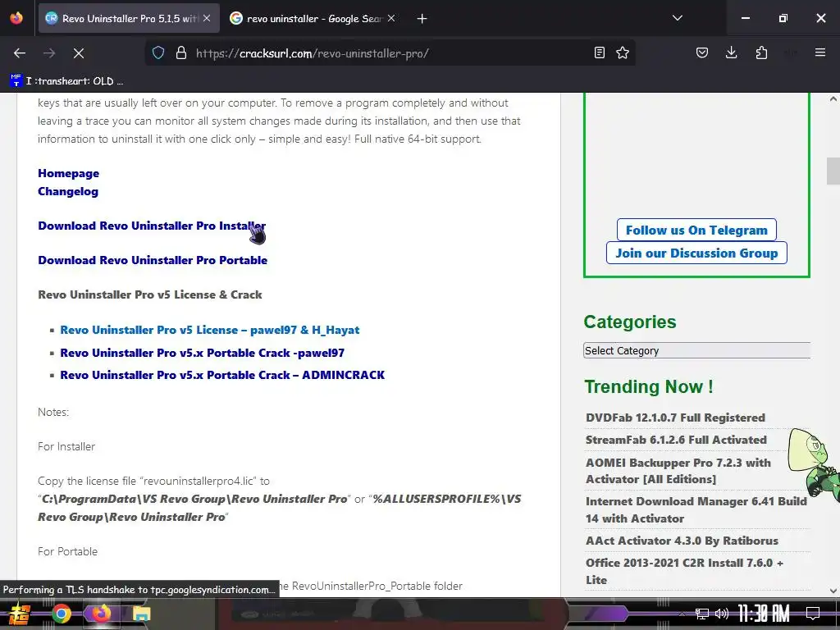Open tracking protection shield icon

(x=158, y=53)
